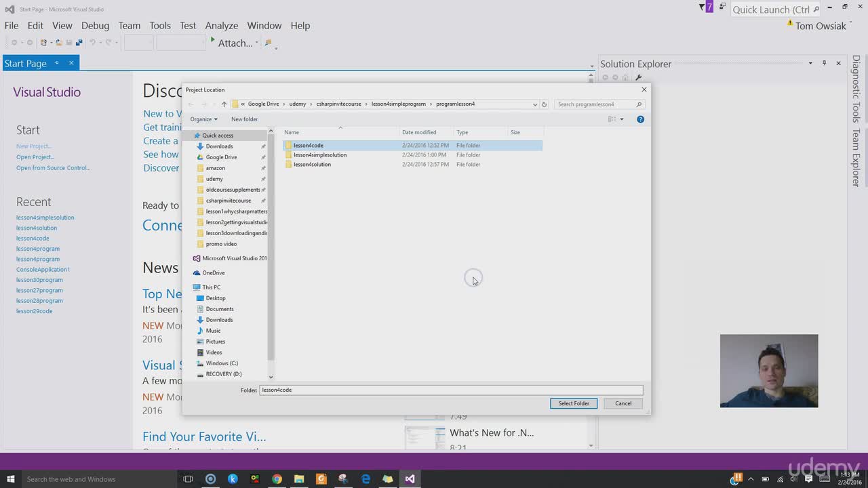Open Videos in the navigation pane

[x=214, y=352]
